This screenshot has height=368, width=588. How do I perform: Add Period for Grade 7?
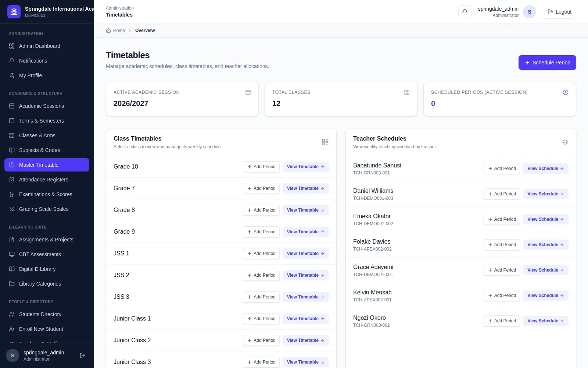[261, 188]
